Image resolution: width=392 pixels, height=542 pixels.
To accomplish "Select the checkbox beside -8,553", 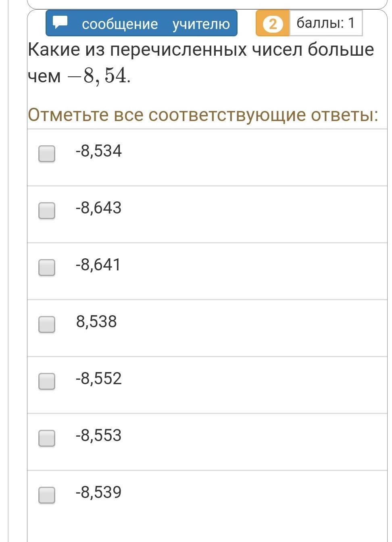I will click(47, 438).
